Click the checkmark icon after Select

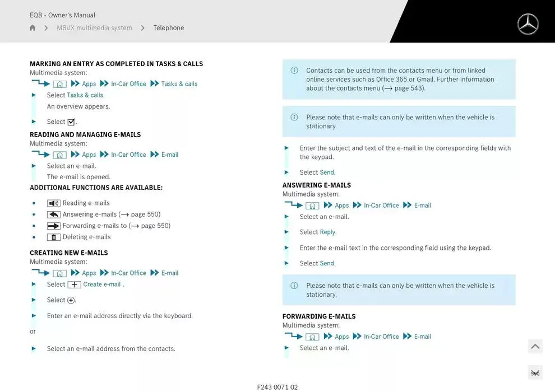[x=71, y=122]
